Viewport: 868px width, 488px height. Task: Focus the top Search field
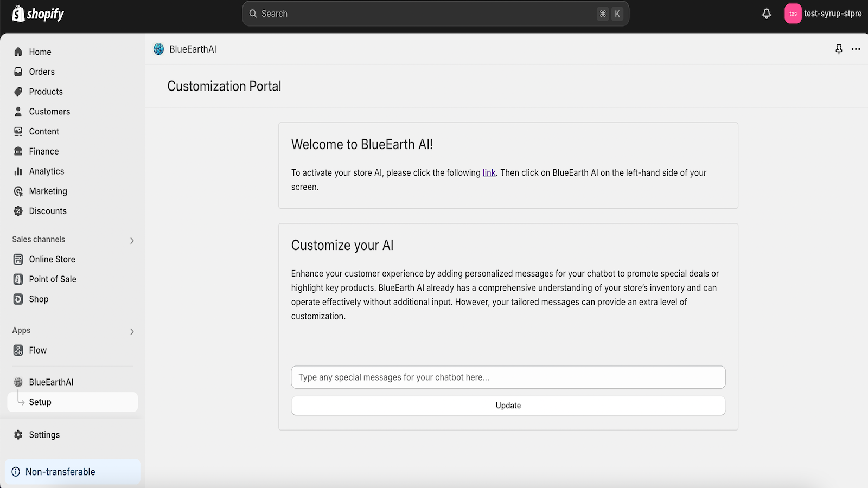(x=436, y=14)
